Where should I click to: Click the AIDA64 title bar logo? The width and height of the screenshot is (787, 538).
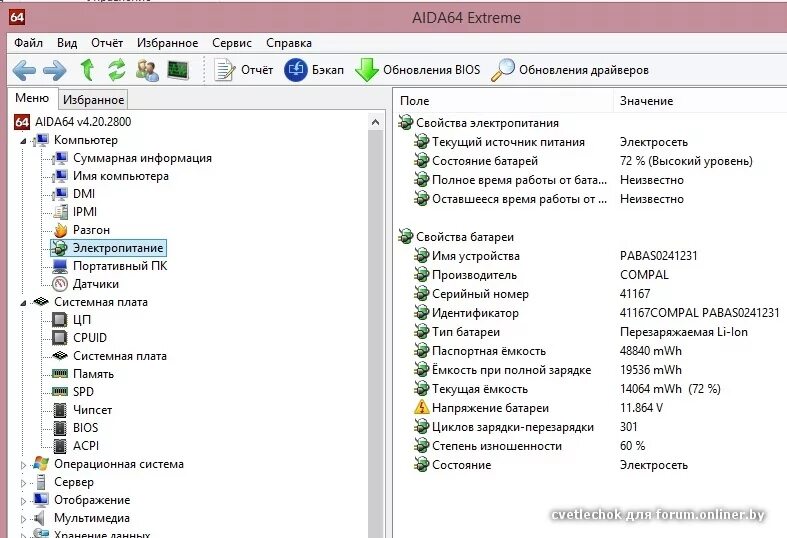(x=17, y=18)
